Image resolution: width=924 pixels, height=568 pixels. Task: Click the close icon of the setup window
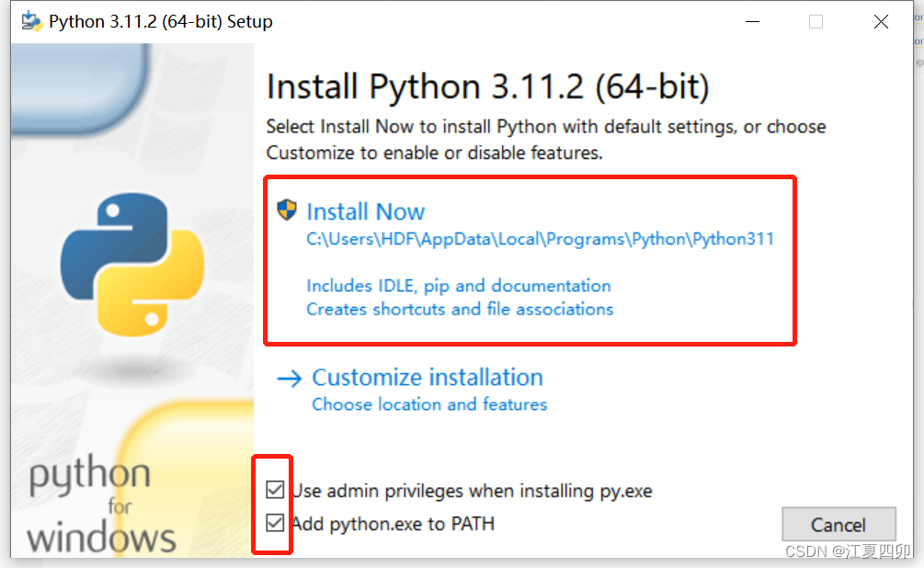click(x=880, y=20)
